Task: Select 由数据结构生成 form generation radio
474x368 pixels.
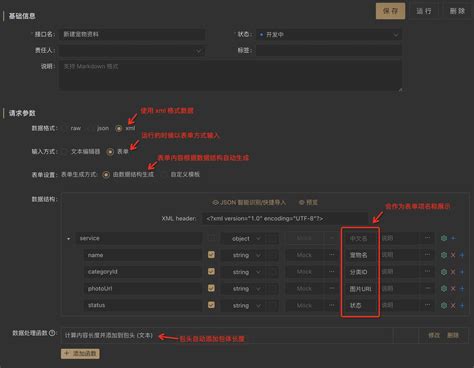Action: coord(106,175)
